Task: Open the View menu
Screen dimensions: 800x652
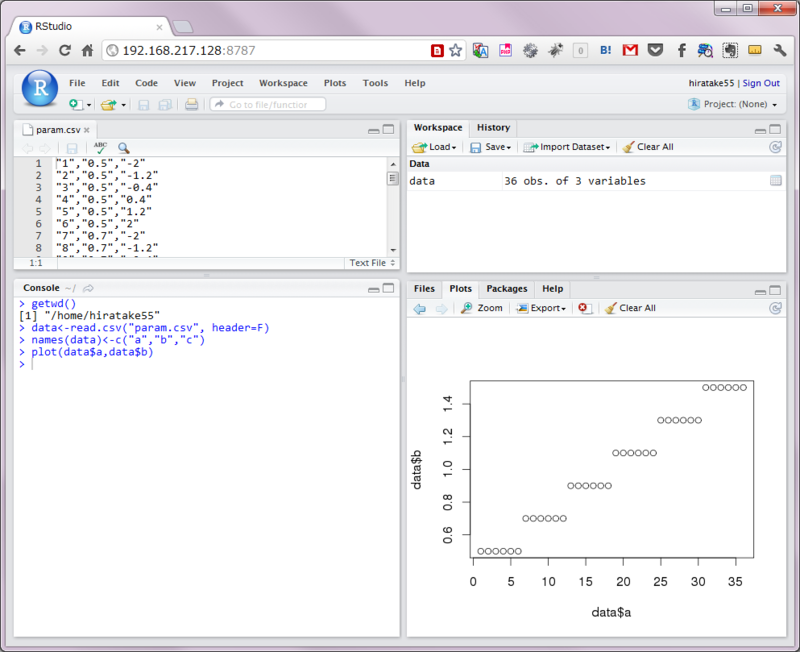Action: (185, 83)
